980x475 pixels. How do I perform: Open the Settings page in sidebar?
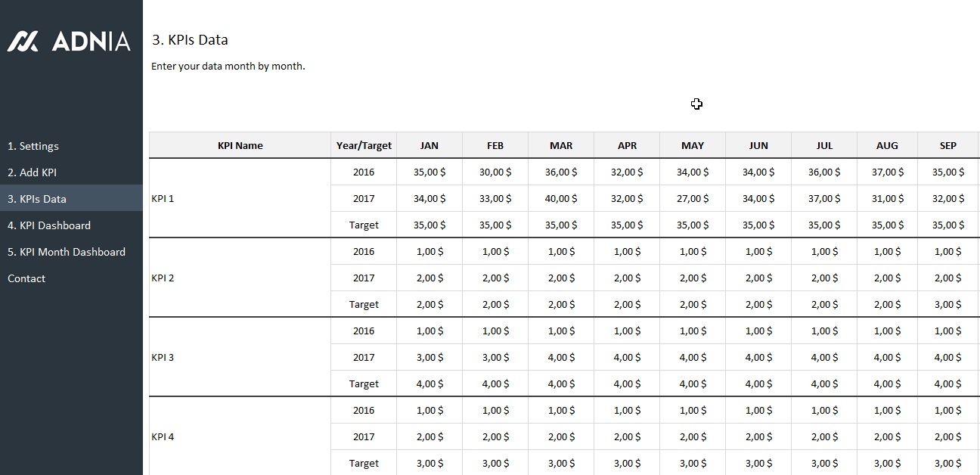[x=33, y=146]
